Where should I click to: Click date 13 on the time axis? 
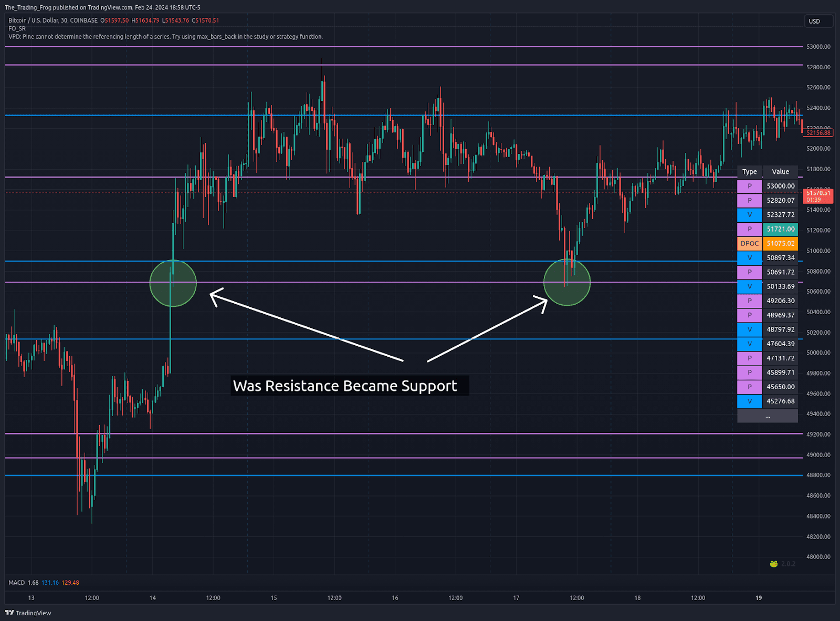[x=31, y=598]
